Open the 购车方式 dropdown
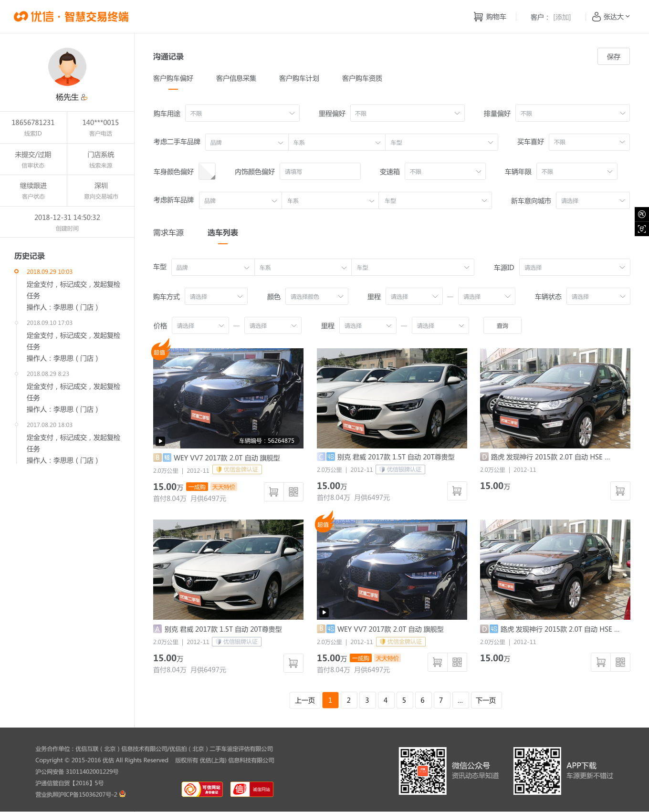Viewport: 649px width, 812px height. click(x=216, y=297)
